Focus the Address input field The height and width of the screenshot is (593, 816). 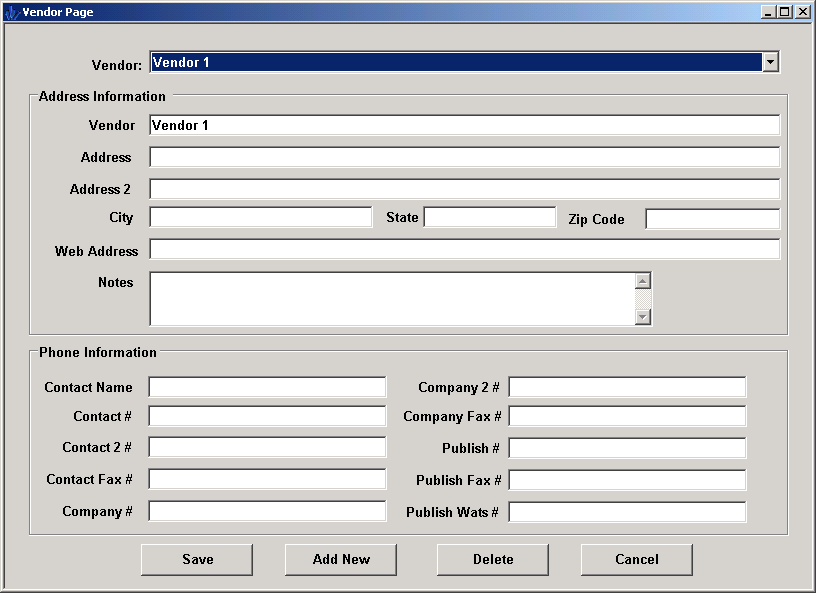[464, 157]
